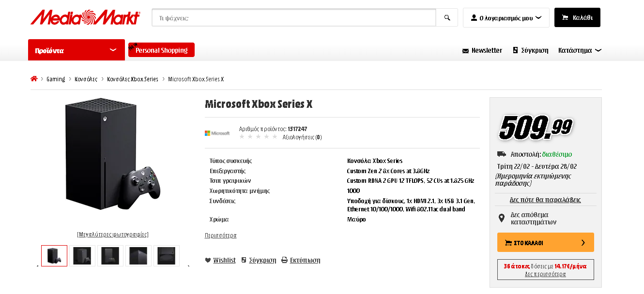Click "Custom Zen 2 8x Cores at 3.8GHz" value
The height and width of the screenshot is (294, 644).
[388, 171]
